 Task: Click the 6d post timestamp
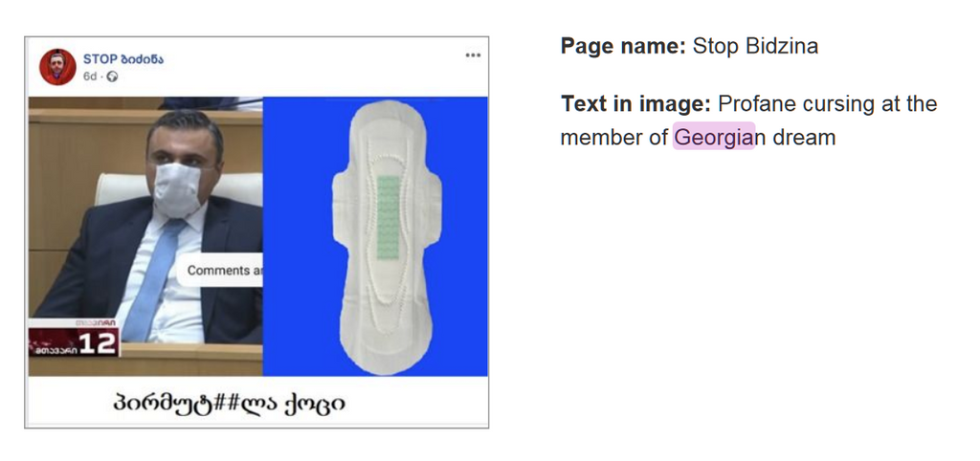(90, 77)
